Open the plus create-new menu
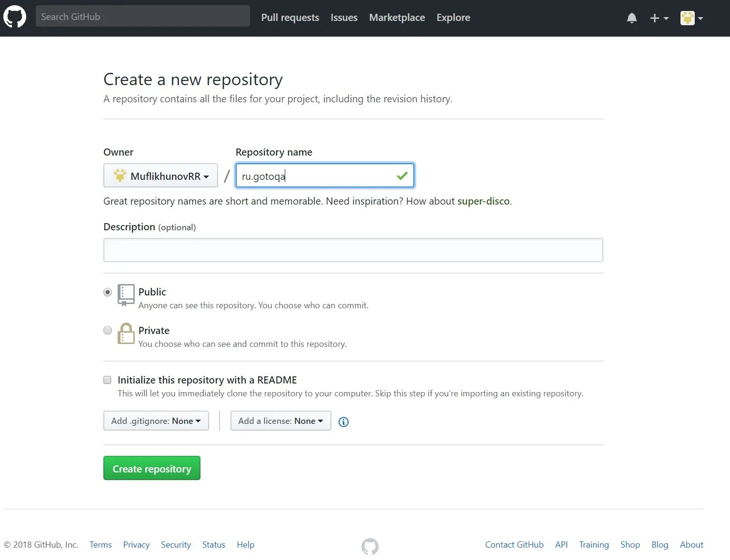730x560 pixels. point(659,18)
